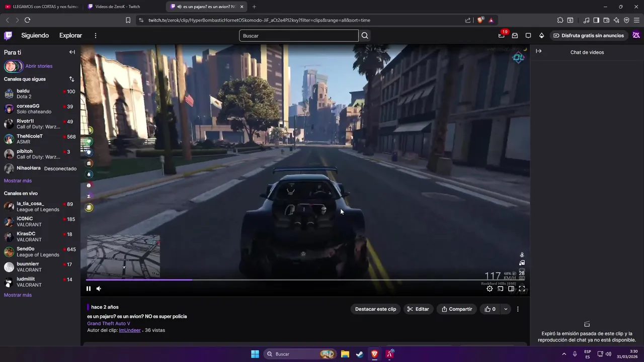Open clip author ImUndeer link

(x=130, y=330)
